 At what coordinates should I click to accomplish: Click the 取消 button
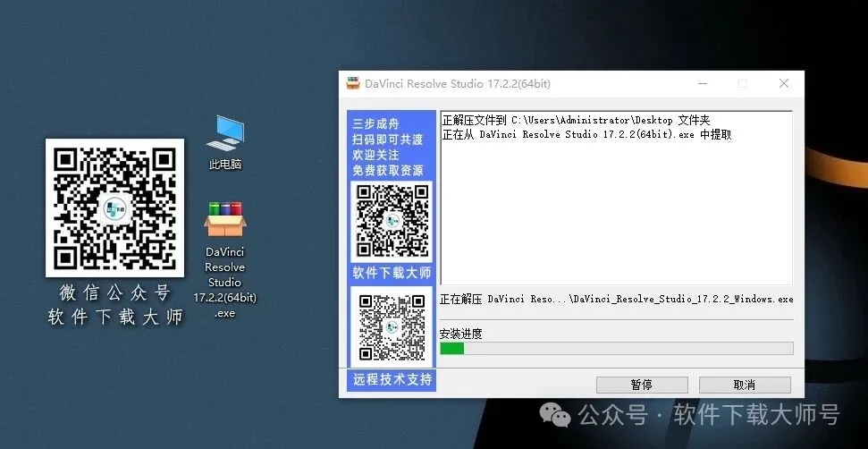pos(745,385)
